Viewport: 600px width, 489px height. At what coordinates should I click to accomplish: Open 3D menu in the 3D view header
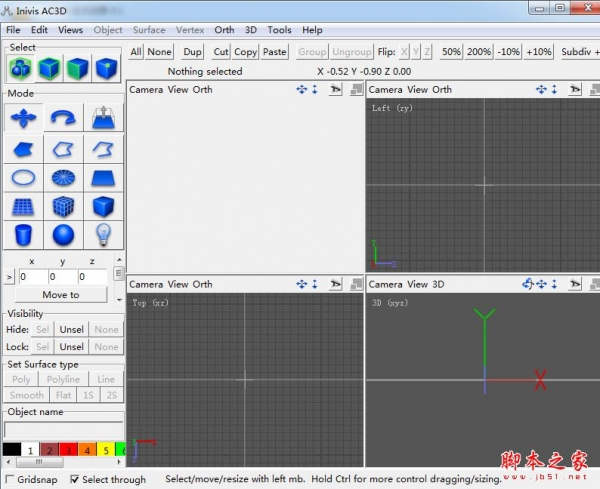(x=438, y=284)
